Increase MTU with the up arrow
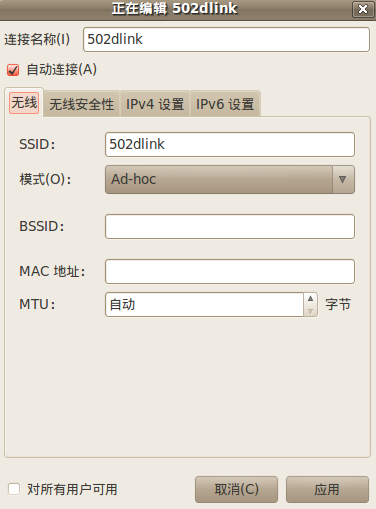 pos(310,299)
